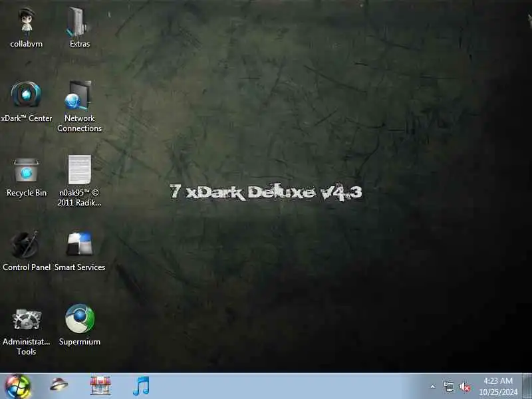The image size is (532, 399).
Task: Show hidden system tray icons
Action: 433,386
